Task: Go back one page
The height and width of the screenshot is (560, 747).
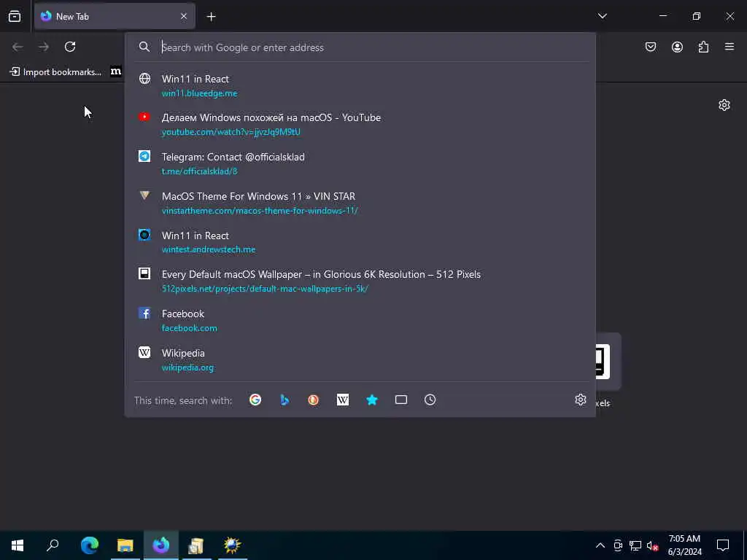Action: click(18, 47)
